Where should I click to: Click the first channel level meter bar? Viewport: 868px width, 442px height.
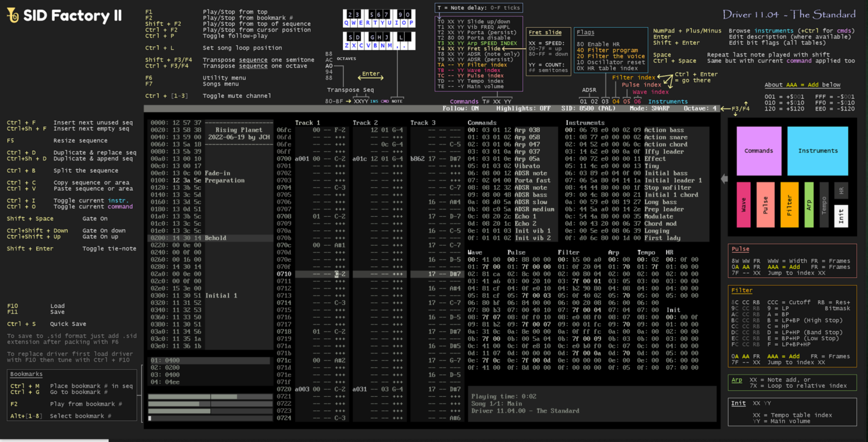point(210,397)
